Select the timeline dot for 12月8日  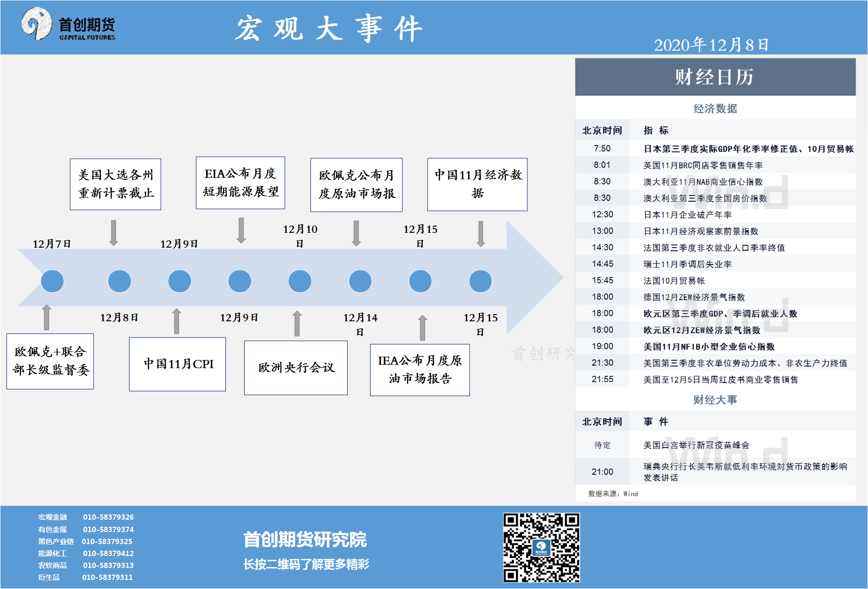[119, 281]
